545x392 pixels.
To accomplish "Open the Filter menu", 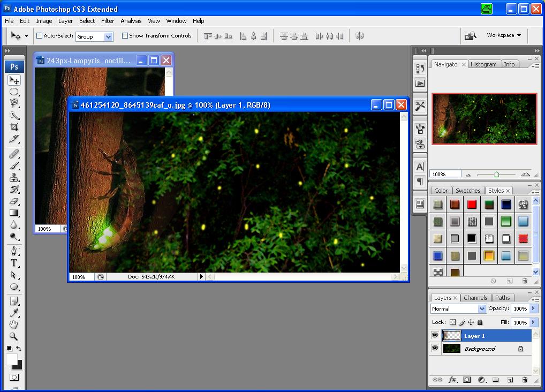I will 108,21.
